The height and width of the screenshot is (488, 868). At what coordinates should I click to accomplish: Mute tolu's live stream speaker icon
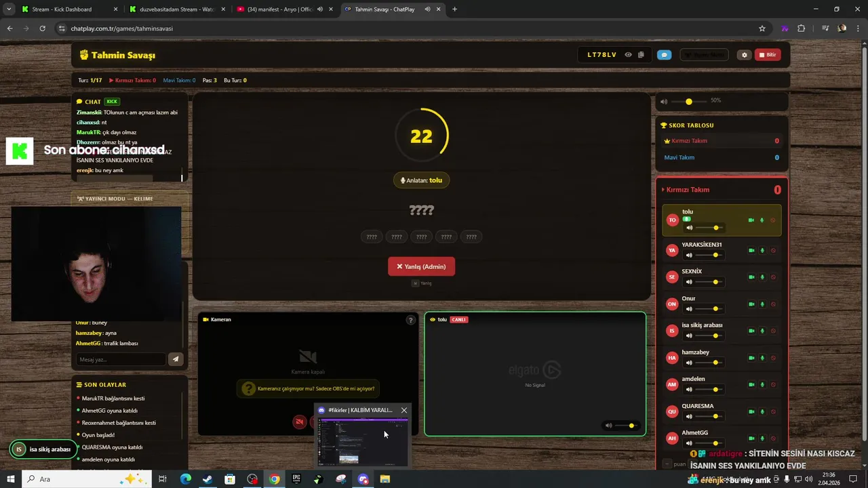pos(608,426)
